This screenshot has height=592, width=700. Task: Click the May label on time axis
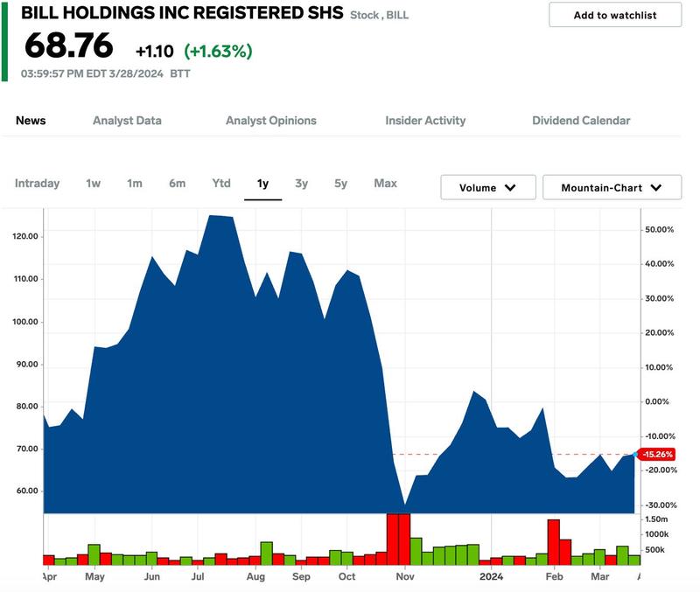(94, 577)
